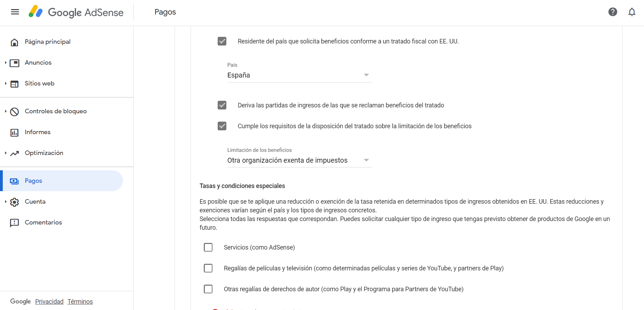644x310 pixels.
Task: Click the Google AdSense logo
Action: 76,12
